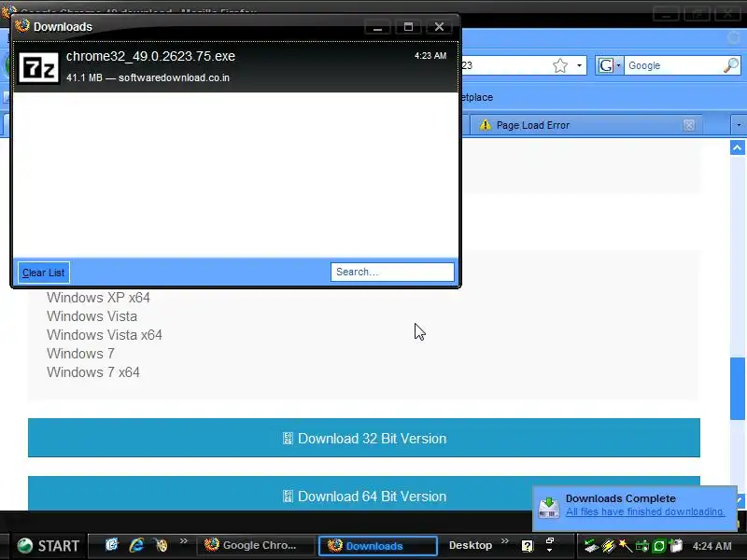
Task: Open the list all tabs dropdown
Action: (x=739, y=125)
